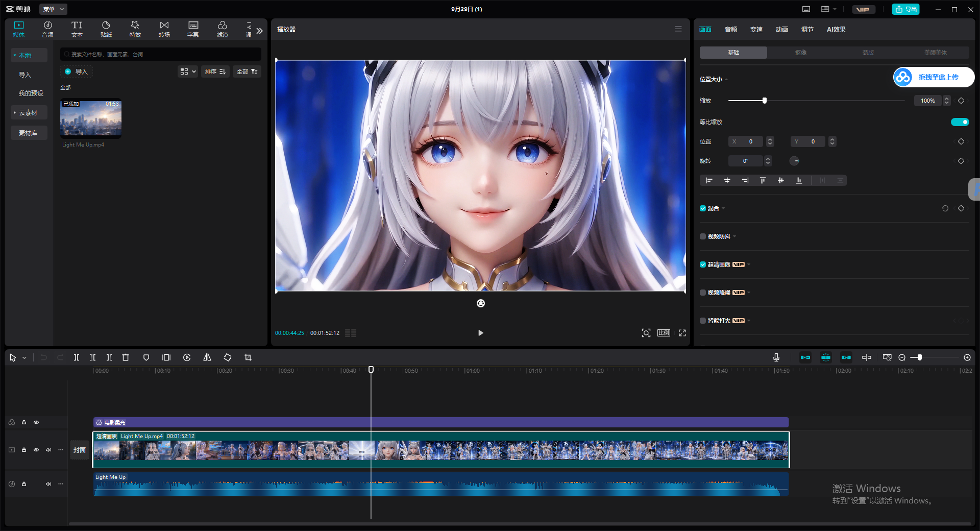The image size is (980, 531).
Task: Select the Light Me Up.mp4 thumbnail
Action: click(x=91, y=118)
